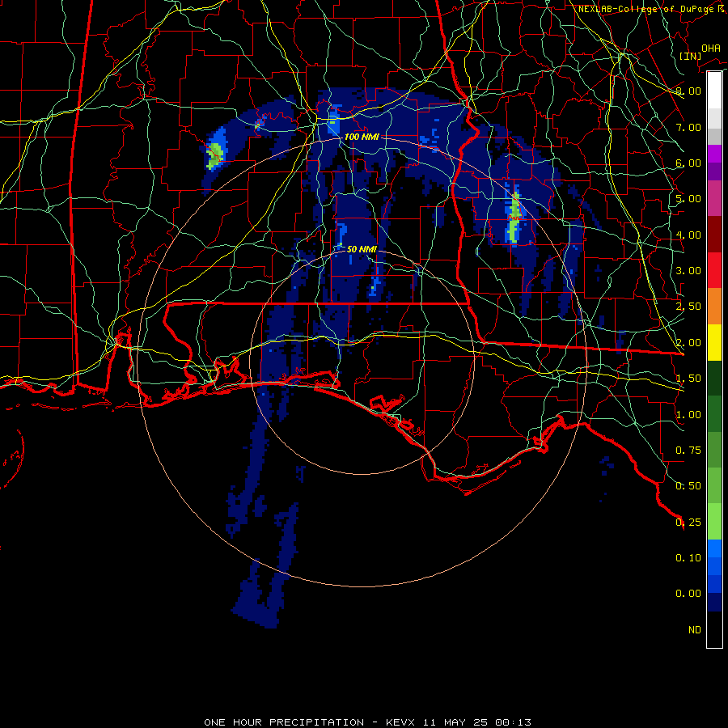The width and height of the screenshot is (728, 728).
Task: Click the 2.00 legend value
Action: [688, 343]
